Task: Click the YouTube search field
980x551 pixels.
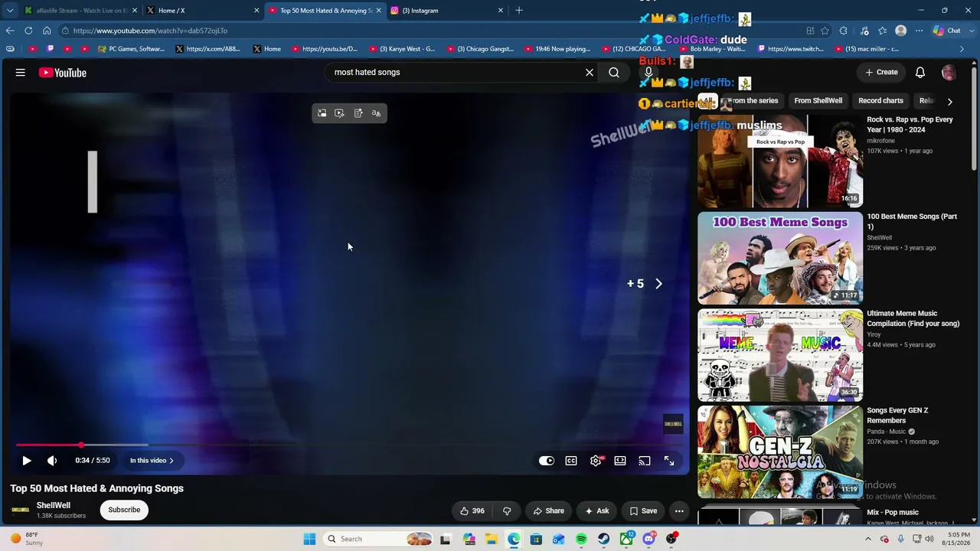Action: click(x=457, y=72)
